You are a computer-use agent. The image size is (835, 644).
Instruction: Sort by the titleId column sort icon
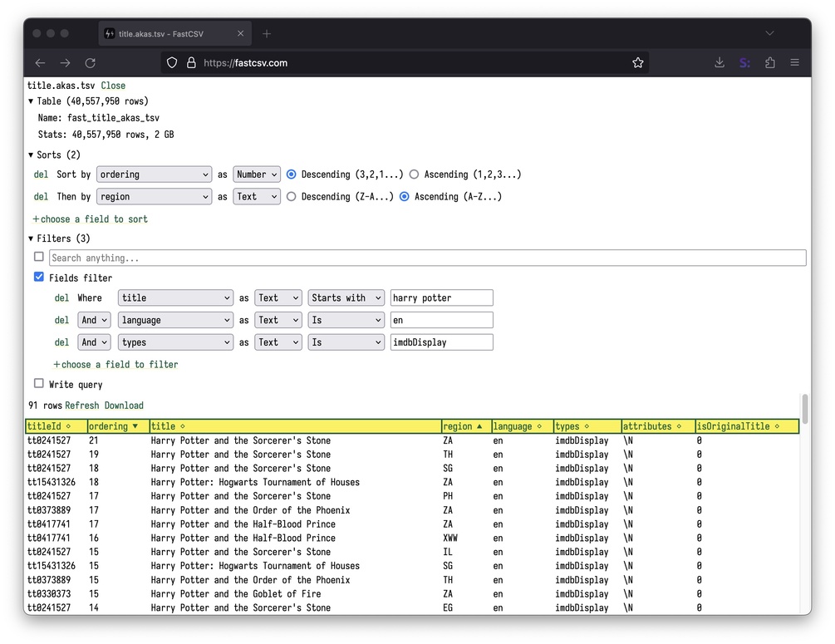[x=68, y=426]
